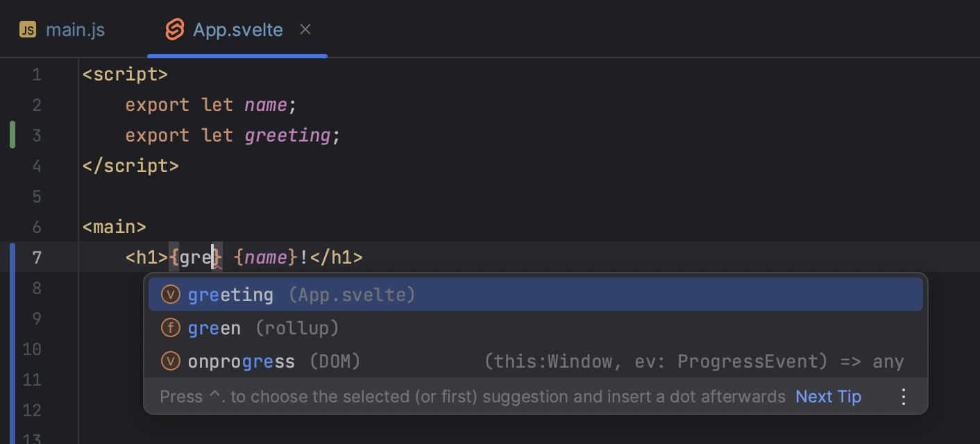This screenshot has height=444, width=980.
Task: Click the JS icon on main.js tab
Action: point(27,29)
